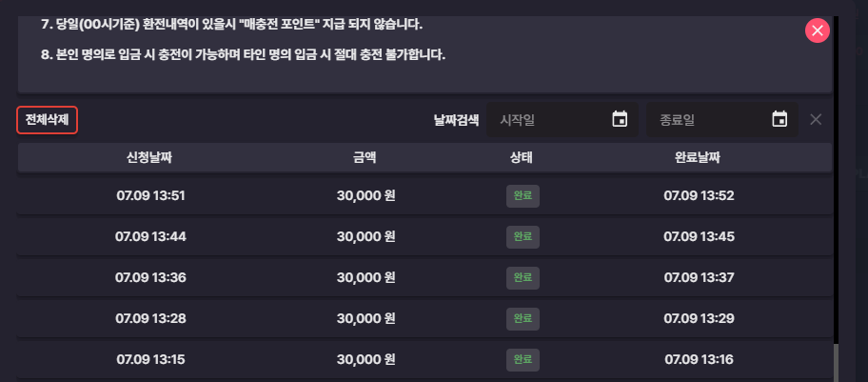Viewport: 868px width, 382px height.
Task: Click 완료 badge in the 07.09 13:15 row
Action: (x=523, y=360)
